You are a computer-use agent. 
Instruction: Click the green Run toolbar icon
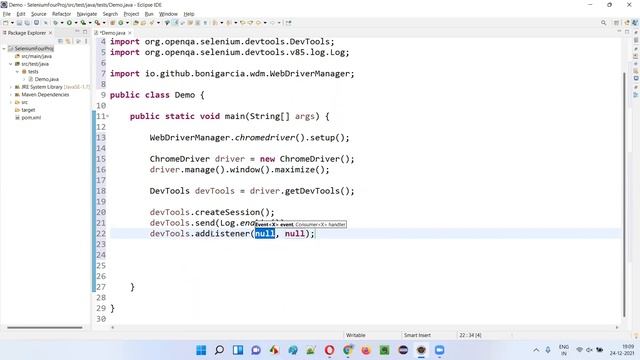[69, 23]
